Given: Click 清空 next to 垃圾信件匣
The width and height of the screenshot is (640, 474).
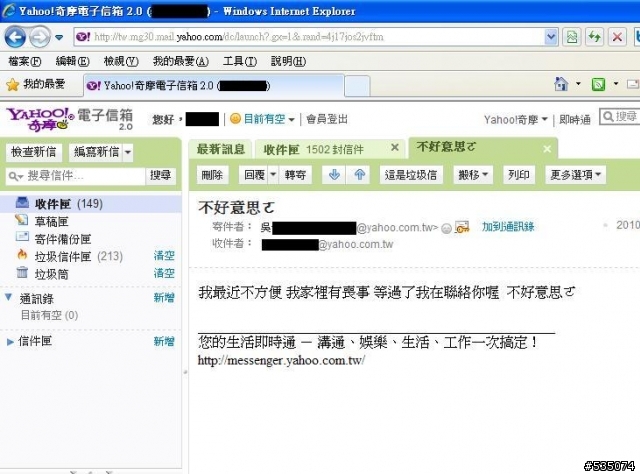Looking at the screenshot, I should coord(164,256).
